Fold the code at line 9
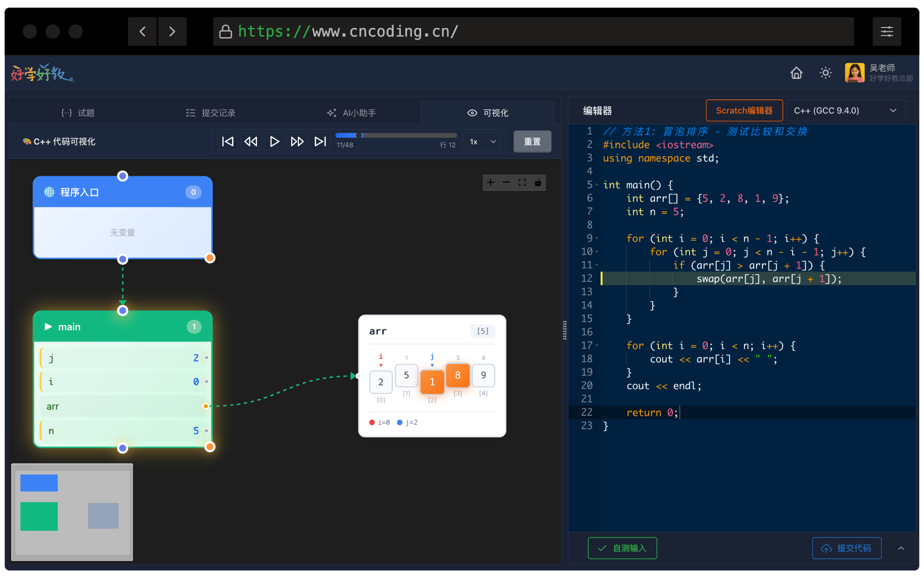Viewport: 924px width, 578px height. coord(597,238)
